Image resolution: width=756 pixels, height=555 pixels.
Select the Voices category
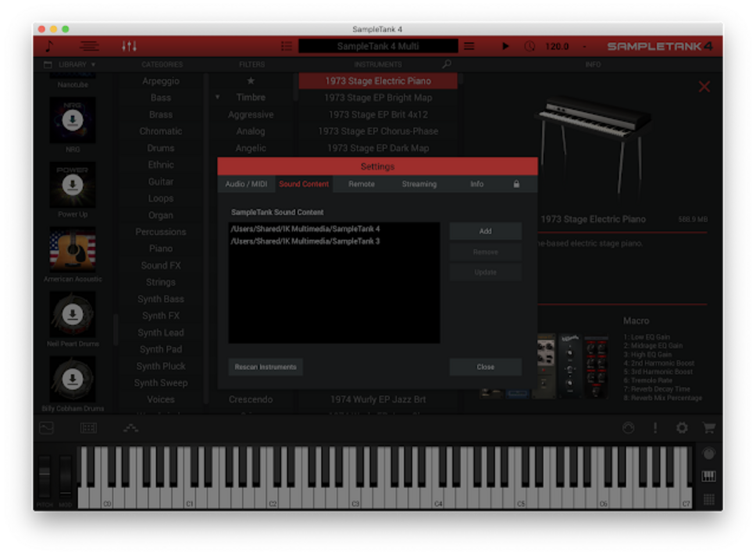pyautogui.click(x=161, y=399)
